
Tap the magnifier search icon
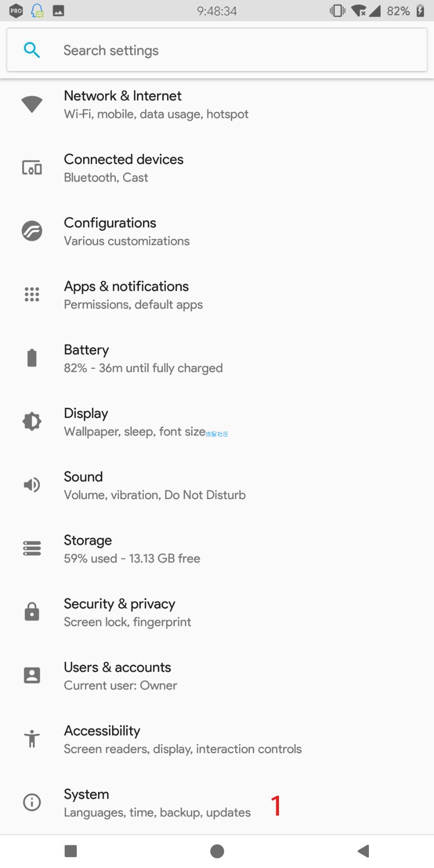pyautogui.click(x=32, y=50)
